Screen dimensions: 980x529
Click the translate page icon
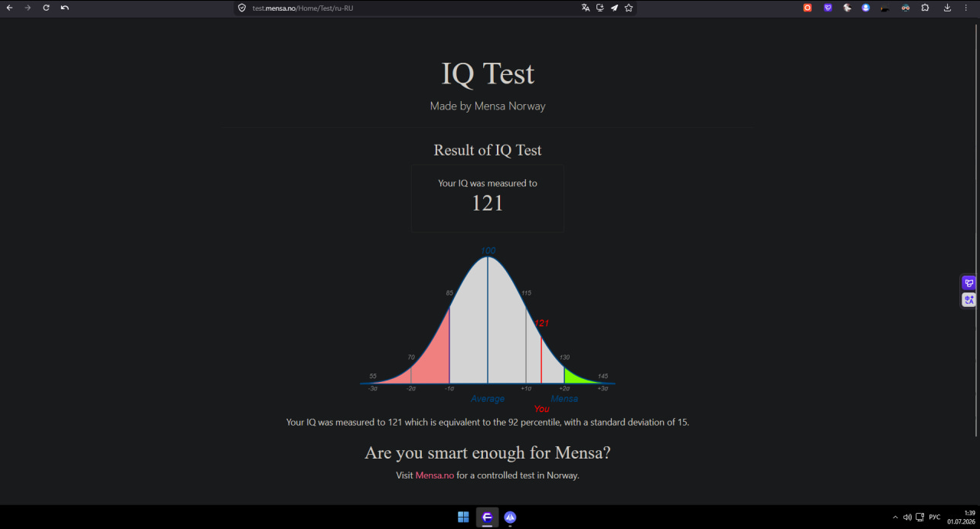586,8
